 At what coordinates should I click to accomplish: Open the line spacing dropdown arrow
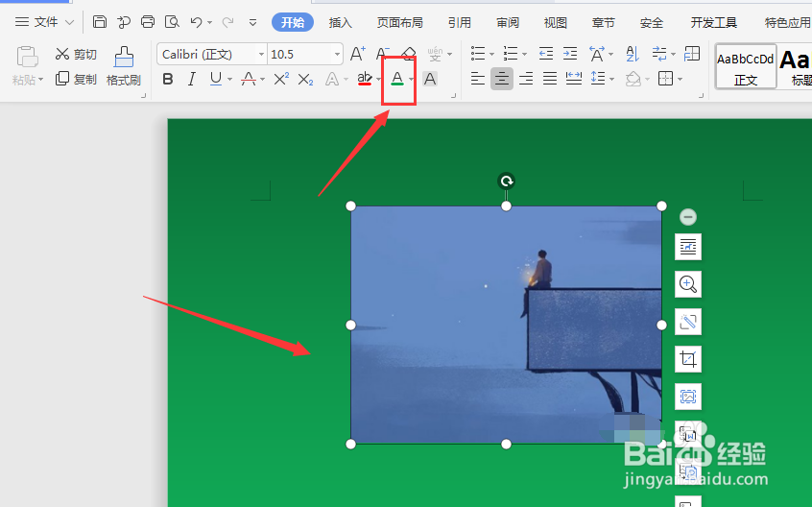coord(611,80)
